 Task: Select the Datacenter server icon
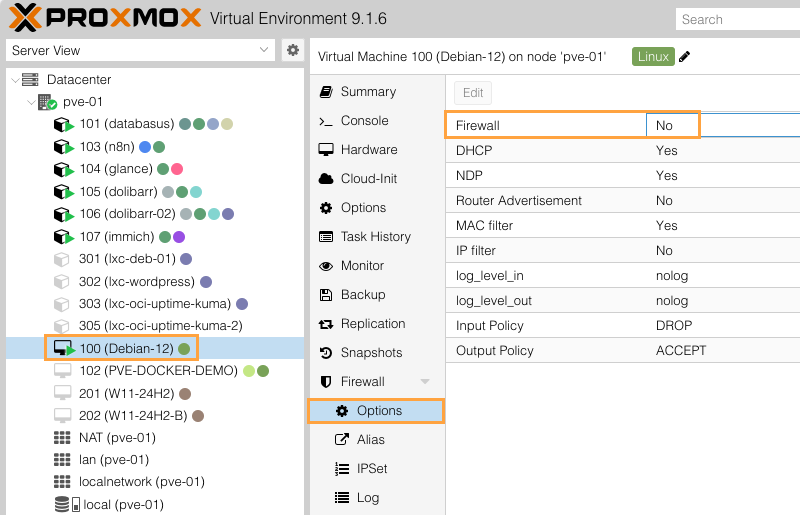pyautogui.click(x=30, y=80)
